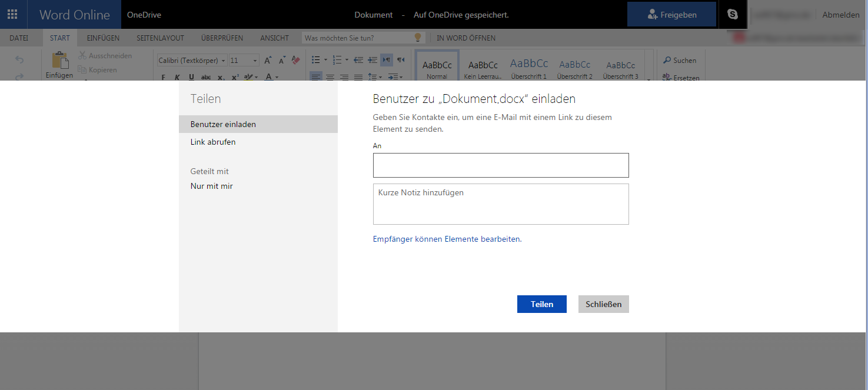Increase the paragraph indent

click(373, 60)
